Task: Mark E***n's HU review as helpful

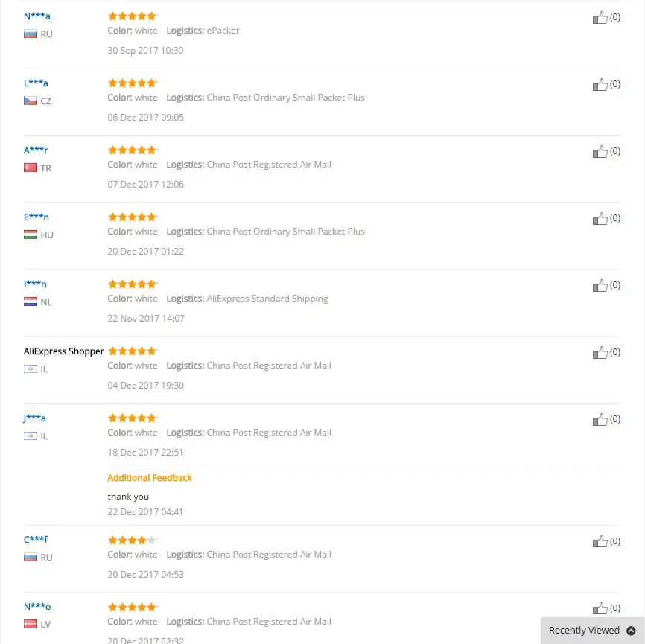Action: 600,219
